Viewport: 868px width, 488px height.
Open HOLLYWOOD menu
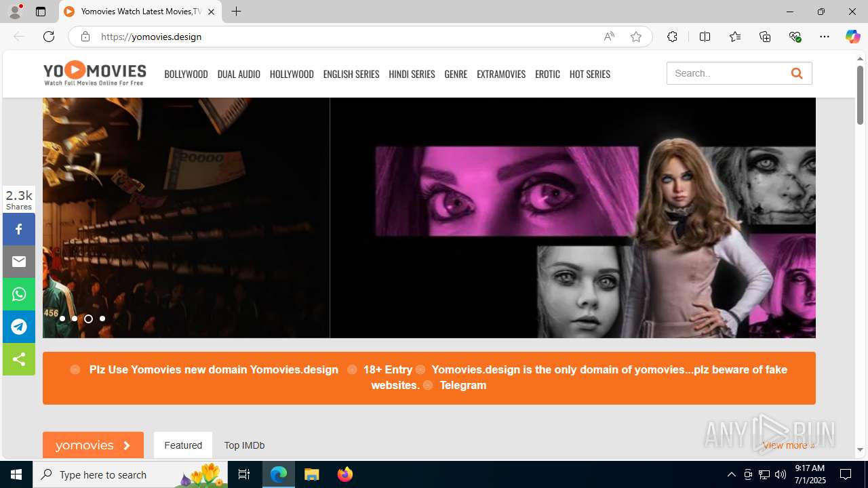click(x=292, y=74)
